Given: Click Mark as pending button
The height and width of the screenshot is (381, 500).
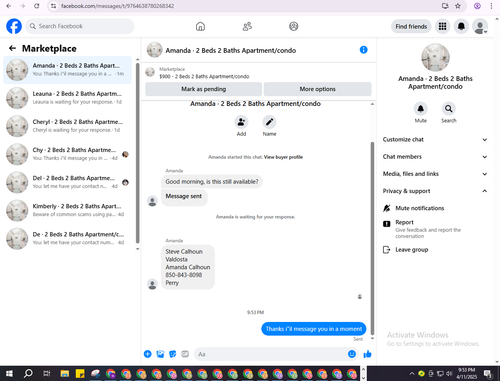Looking at the screenshot, I should 204,89.
